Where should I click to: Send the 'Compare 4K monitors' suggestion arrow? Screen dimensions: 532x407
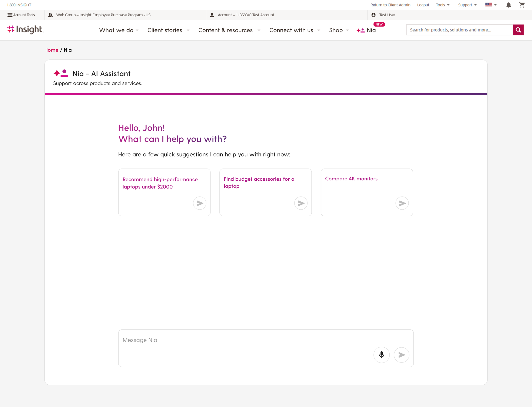coord(402,203)
